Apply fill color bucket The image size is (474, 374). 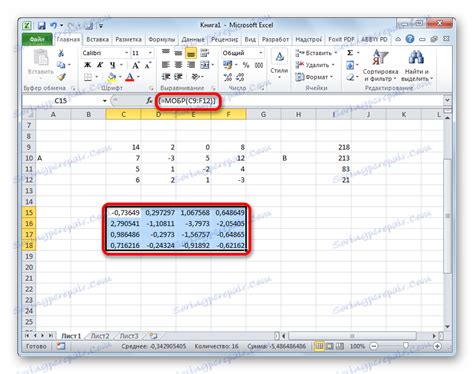pos(112,77)
